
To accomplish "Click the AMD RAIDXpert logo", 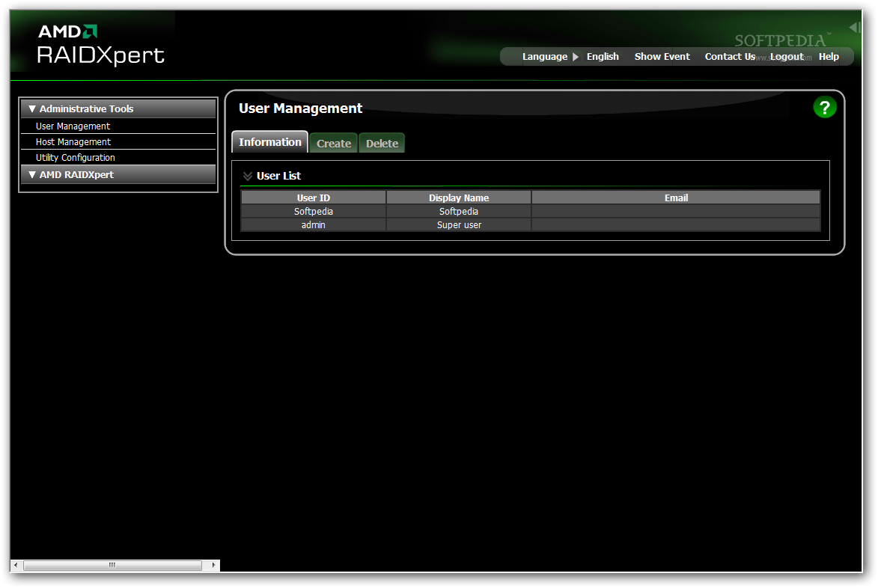I will tap(101, 45).
